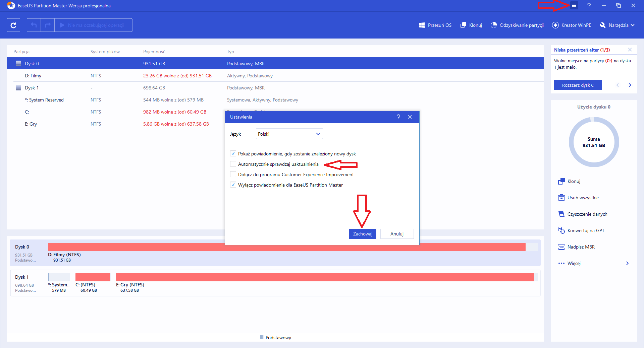
Task: Click the Przesuń OS grid icon
Action: [x=422, y=25]
